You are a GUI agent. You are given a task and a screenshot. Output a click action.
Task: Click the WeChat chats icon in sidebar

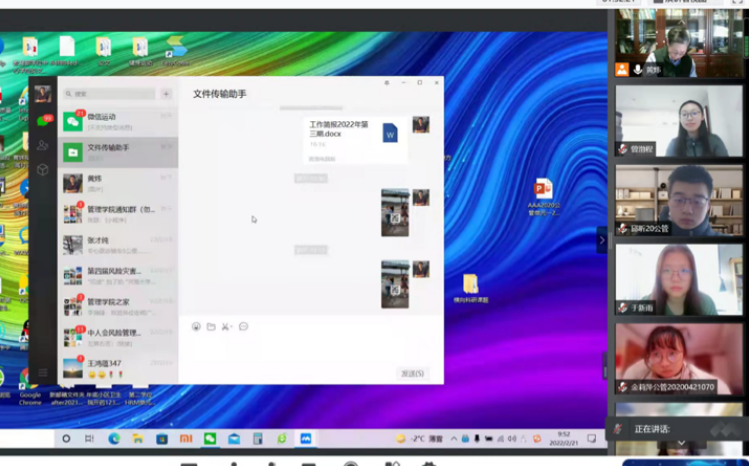tap(43, 120)
